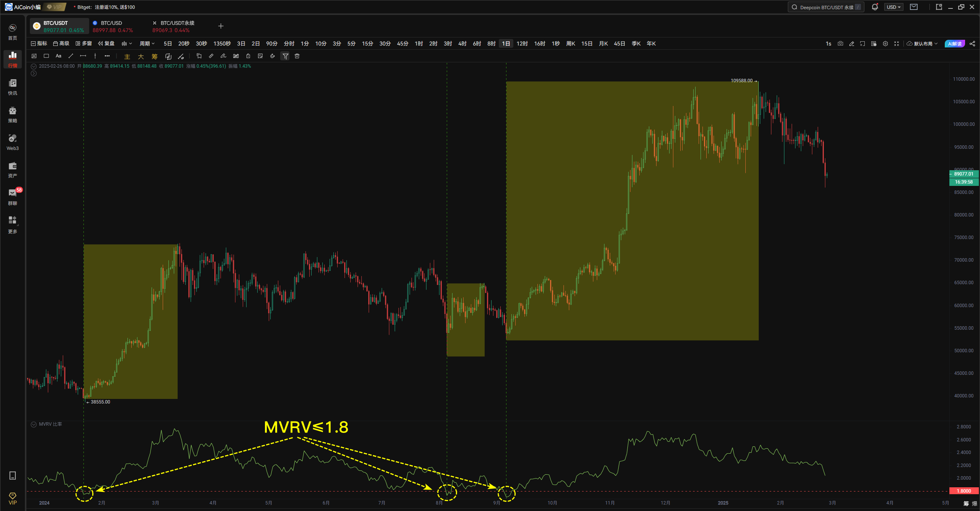Toggle the 大 large-order indicator

[x=141, y=56]
